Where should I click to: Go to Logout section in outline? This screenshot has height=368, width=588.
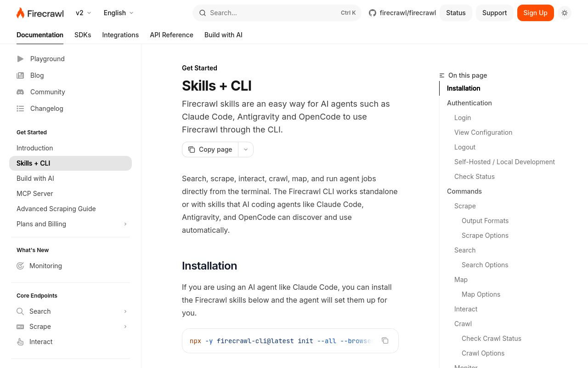(x=465, y=147)
